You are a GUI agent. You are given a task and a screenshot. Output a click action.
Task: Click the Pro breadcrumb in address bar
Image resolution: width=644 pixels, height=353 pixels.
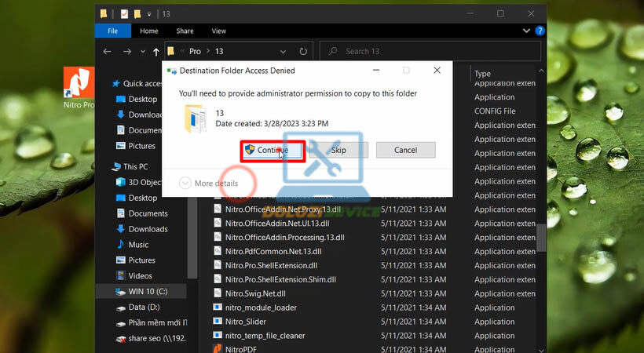click(x=195, y=51)
